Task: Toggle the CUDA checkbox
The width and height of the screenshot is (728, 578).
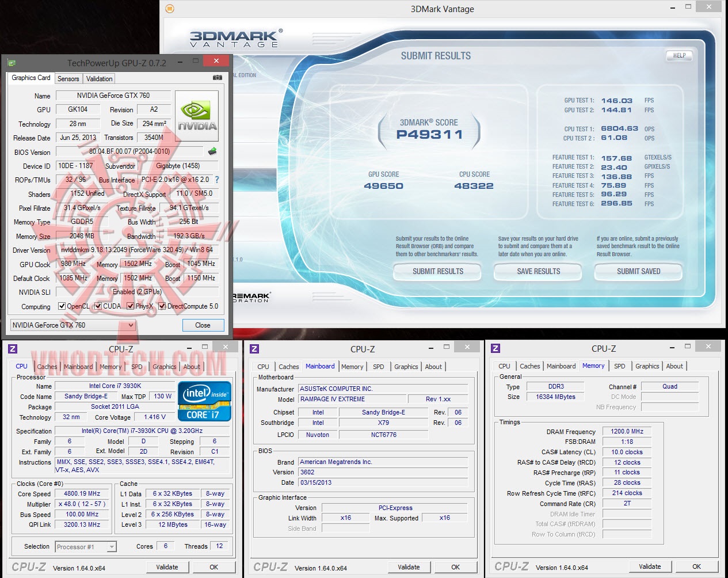Action: pos(98,306)
